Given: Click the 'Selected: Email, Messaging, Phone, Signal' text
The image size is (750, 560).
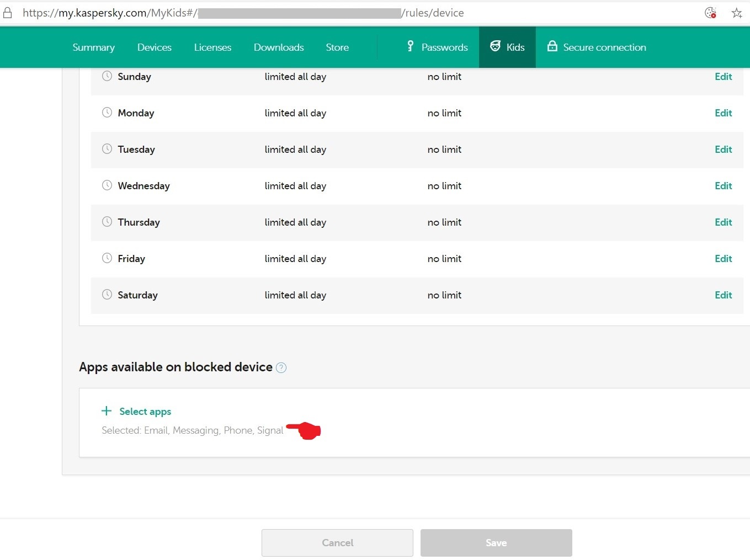Looking at the screenshot, I should 192,430.
